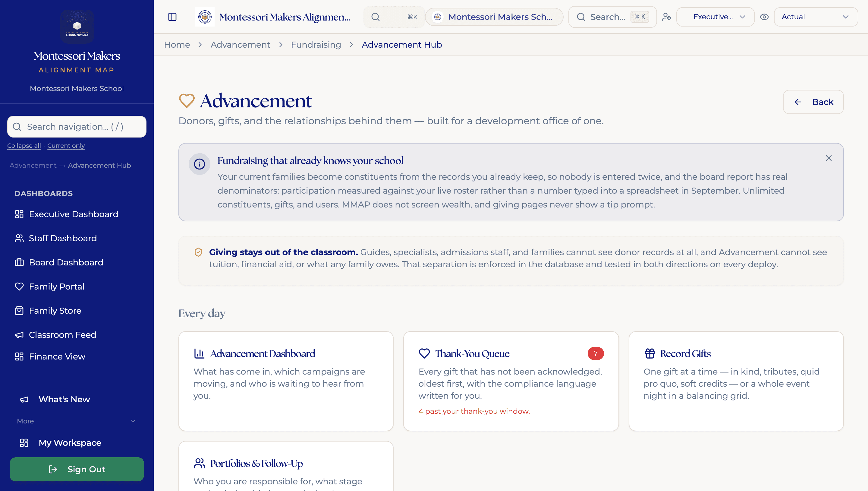Click Montessori Makers School sidebar text
Viewport: 868px width, 491px height.
(x=77, y=88)
